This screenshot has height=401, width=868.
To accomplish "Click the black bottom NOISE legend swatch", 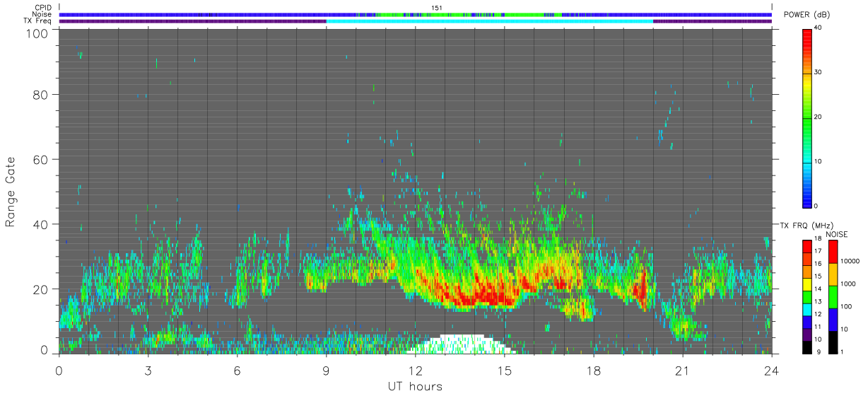I will coord(832,342).
